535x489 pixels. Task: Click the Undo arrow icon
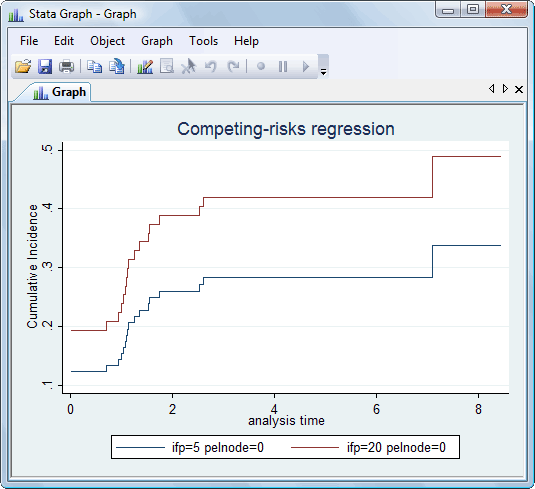tap(211, 66)
